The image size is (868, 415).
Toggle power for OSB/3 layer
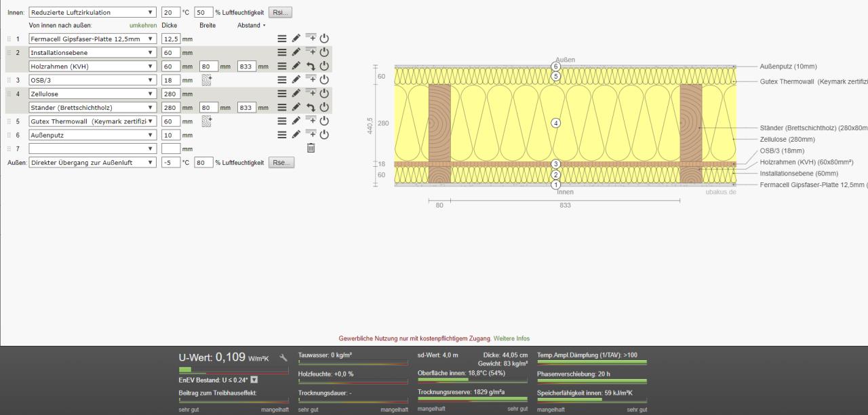[x=324, y=80]
